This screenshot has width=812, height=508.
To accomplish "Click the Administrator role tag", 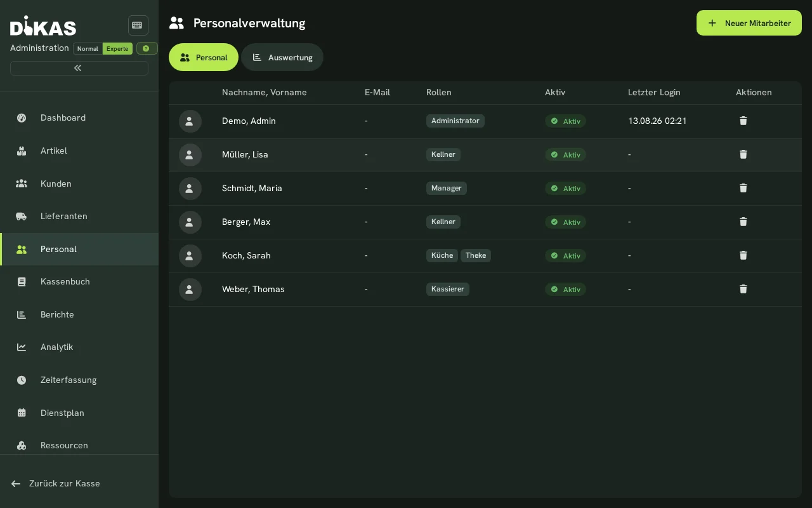I will pos(455,121).
